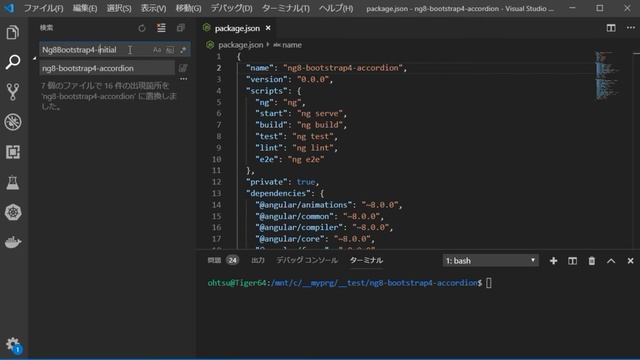Open the 選択(S) menu
Image resolution: width=640 pixels, height=360 pixels.
click(119, 8)
